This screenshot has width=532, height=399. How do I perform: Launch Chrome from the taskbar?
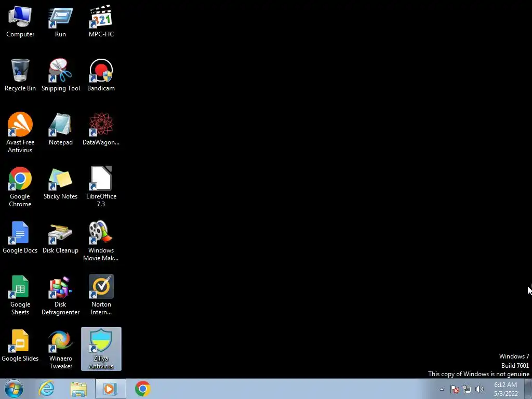(x=143, y=389)
